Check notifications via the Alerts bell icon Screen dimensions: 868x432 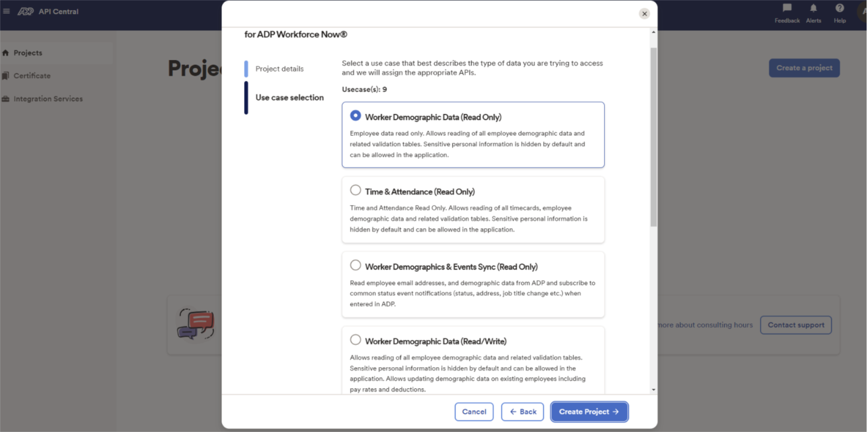coord(813,11)
